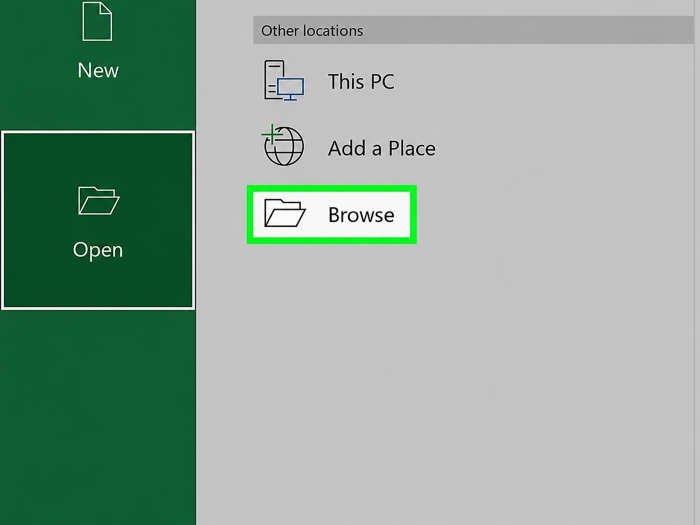This screenshot has width=700, height=525.
Task: Click the New blank document icon
Action: [97, 21]
